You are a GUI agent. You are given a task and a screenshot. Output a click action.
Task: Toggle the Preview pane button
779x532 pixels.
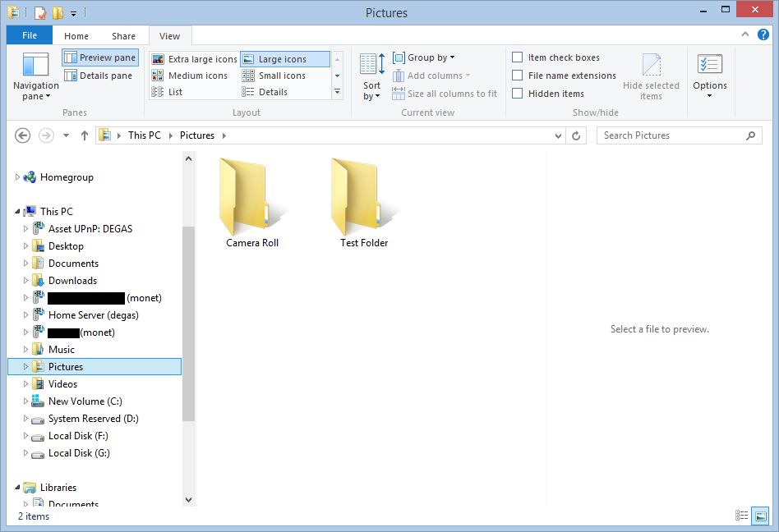(100, 57)
